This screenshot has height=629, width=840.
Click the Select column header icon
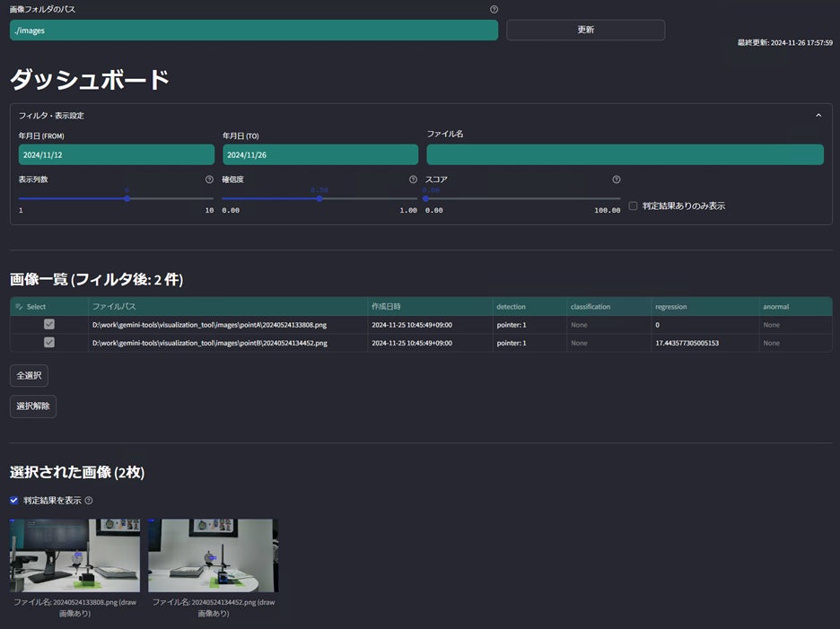[19, 307]
